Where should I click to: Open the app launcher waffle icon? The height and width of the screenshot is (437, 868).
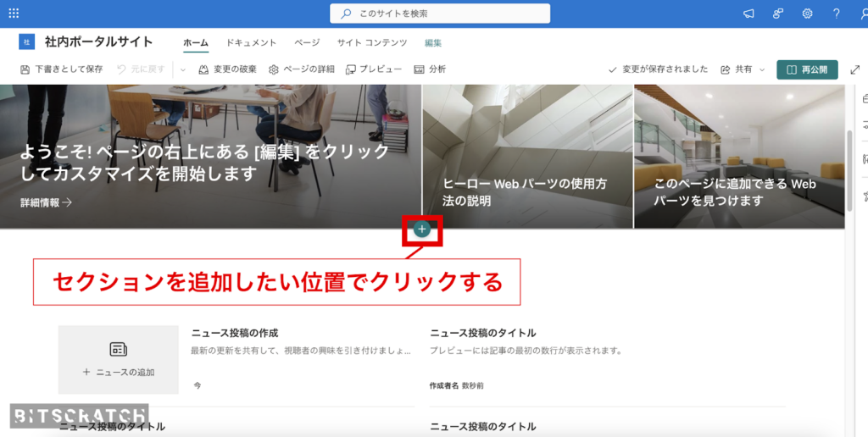click(14, 14)
